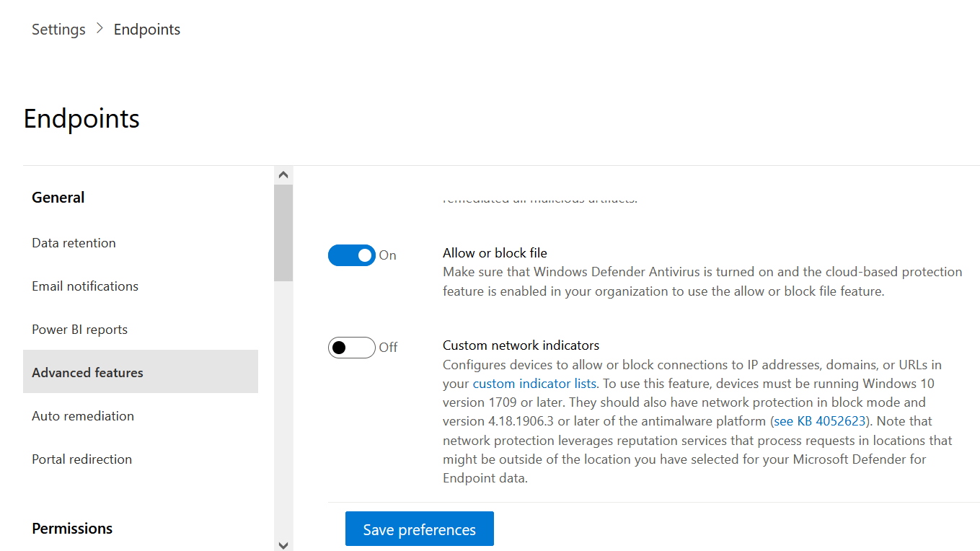Open the custom indicator lists link
Screen dimensions: 980x551
[x=534, y=383]
